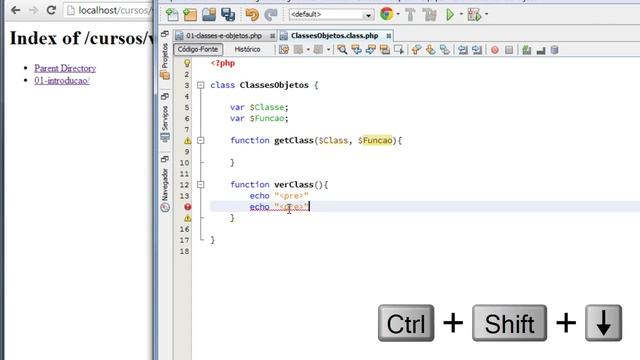The image size is (640, 360).
Task: Click the browser Forward arrow
Action: click(x=33, y=10)
